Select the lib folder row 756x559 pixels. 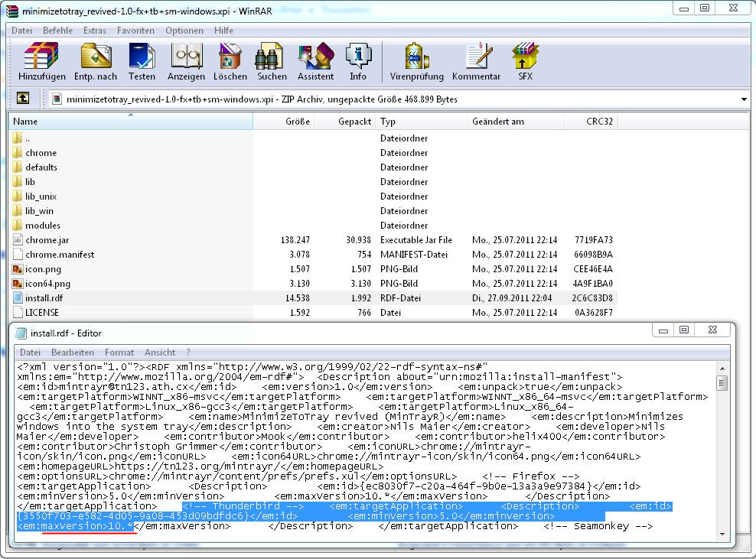312,182
